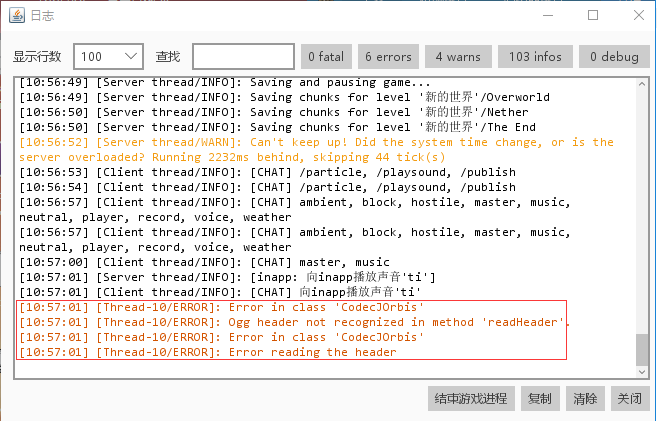Viewport: 657px width, 421px height.
Task: Click the 'Ogg header not recognized' error line
Action: 295,322
